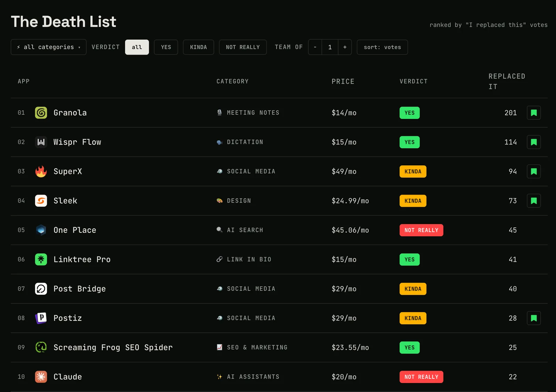Select the KINDA verdict filter
Image resolution: width=556 pixels, height=392 pixels.
[x=198, y=47]
